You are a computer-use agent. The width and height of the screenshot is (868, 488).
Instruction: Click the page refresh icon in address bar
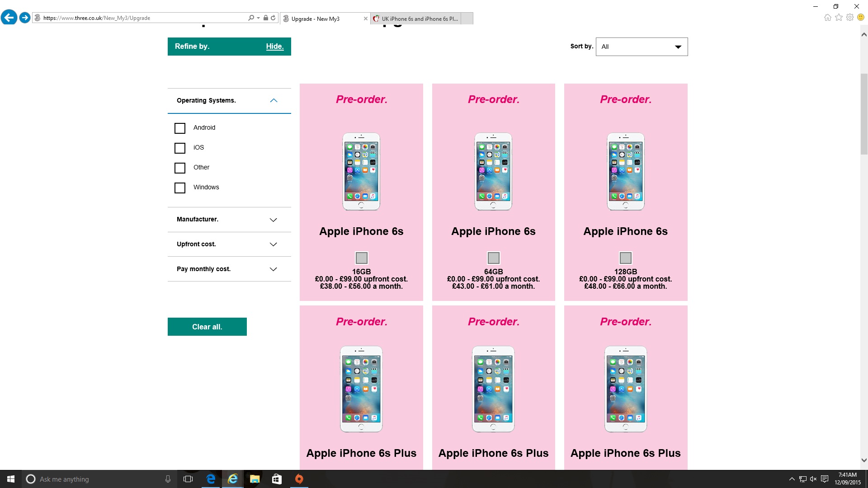click(273, 18)
